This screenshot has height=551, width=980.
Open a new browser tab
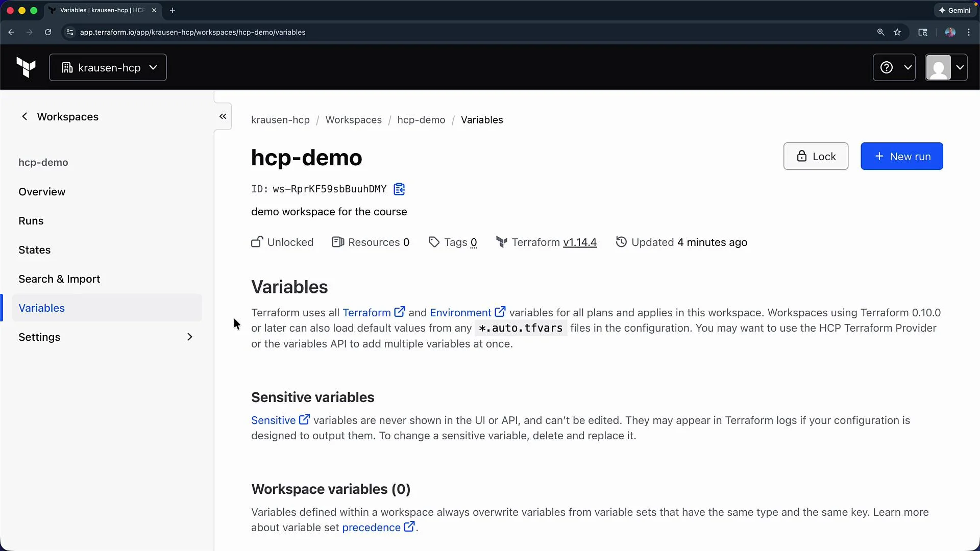click(173, 10)
